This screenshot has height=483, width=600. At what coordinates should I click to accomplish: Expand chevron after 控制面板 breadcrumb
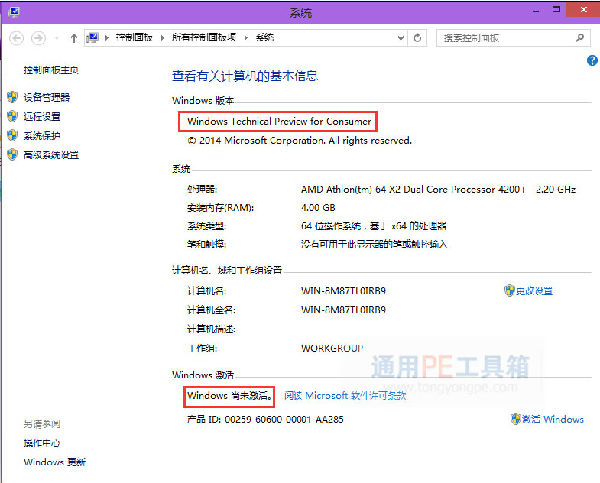[x=163, y=38]
